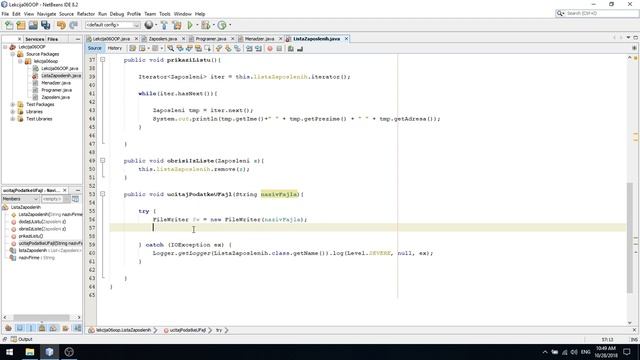Screen dimensions: 640x360
Task: Click the Build Project hammer icon
Action: point(164,25)
